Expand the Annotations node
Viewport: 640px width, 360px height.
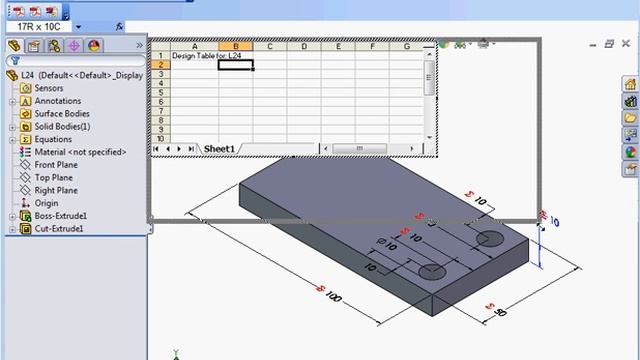click(x=12, y=102)
